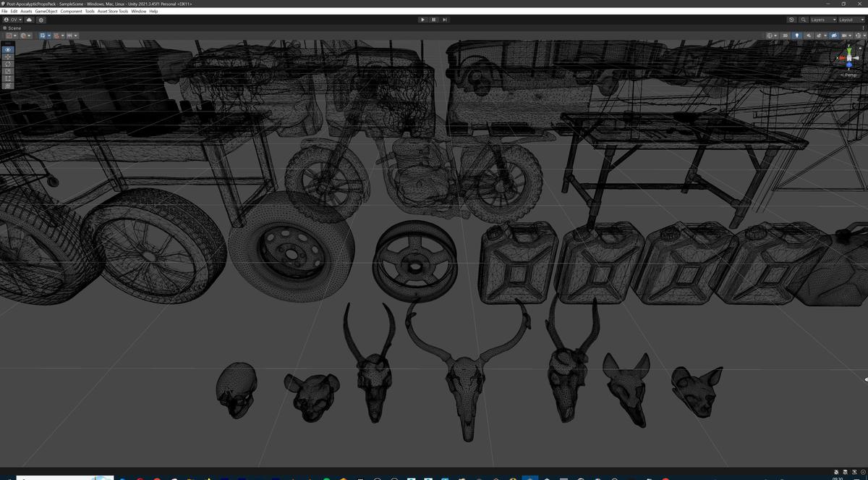The height and width of the screenshot is (480, 868).
Task: Open the Layout dropdown
Action: pos(851,20)
